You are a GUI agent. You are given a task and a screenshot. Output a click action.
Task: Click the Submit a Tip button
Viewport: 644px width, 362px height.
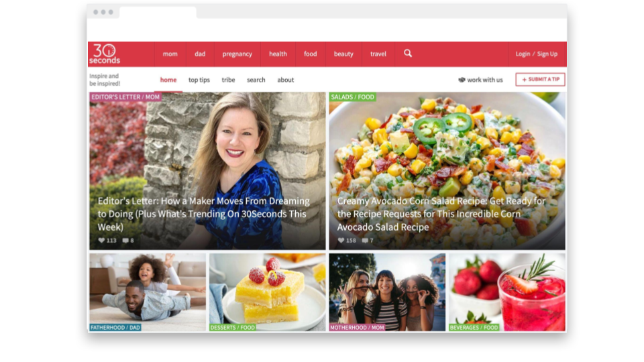click(540, 79)
